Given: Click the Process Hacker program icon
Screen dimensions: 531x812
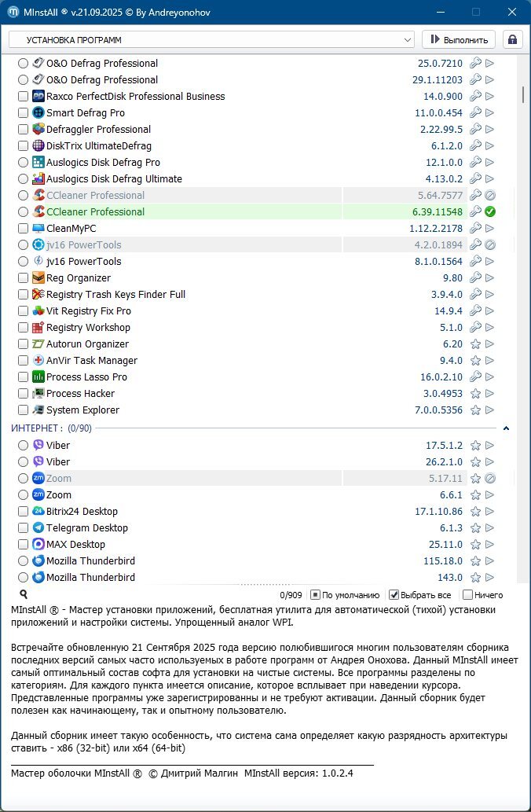Looking at the screenshot, I should coord(39,394).
